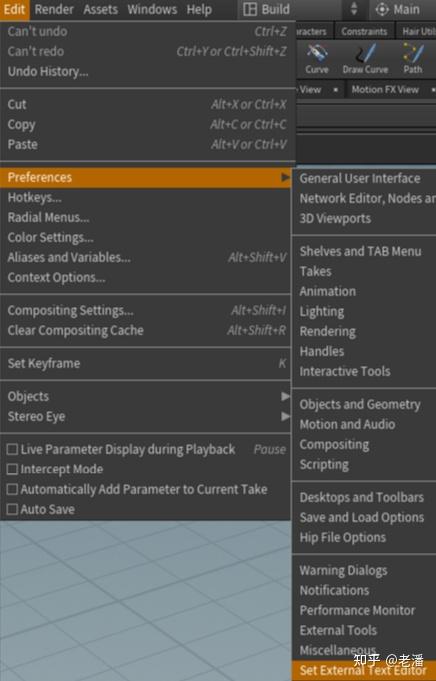Choose Set External Text Editor
The width and height of the screenshot is (436, 681).
point(363,671)
